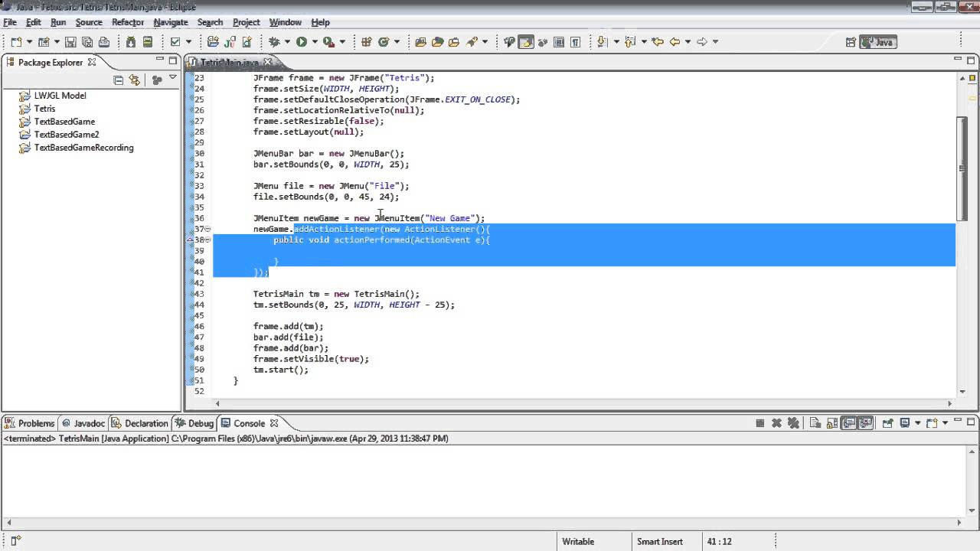
Task: Close the TetrisMain.java editor tab
Action: 268,62
